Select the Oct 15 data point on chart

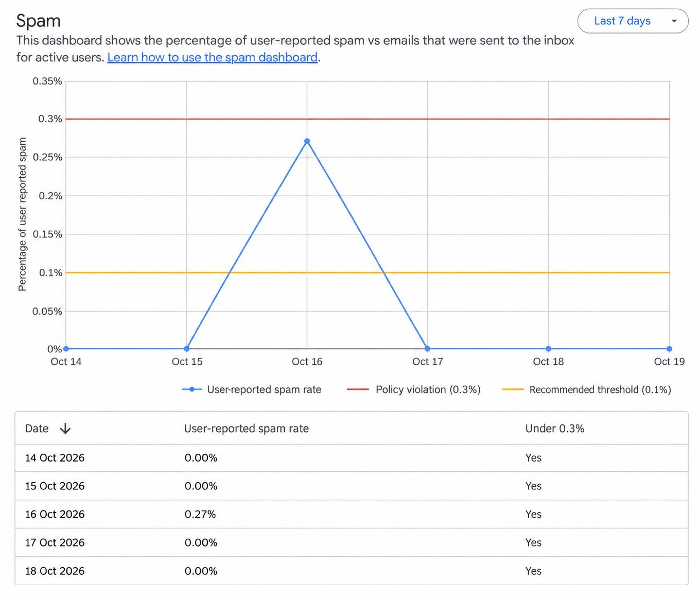click(187, 349)
